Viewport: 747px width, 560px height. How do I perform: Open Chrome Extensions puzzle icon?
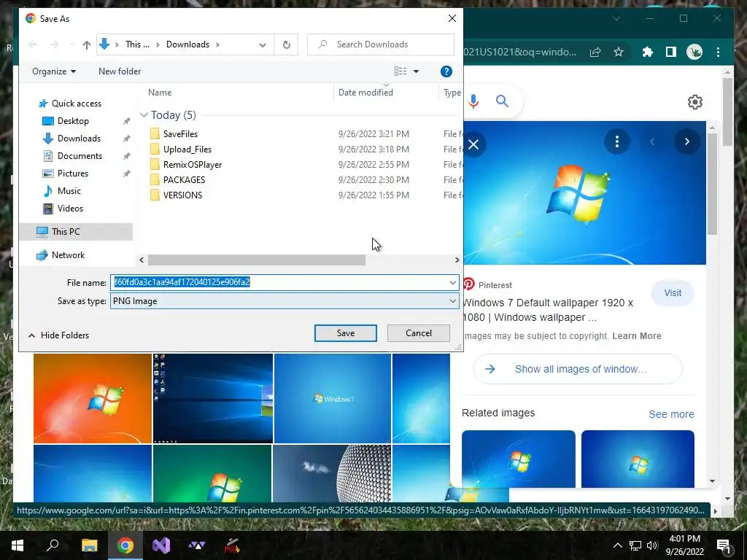(648, 52)
